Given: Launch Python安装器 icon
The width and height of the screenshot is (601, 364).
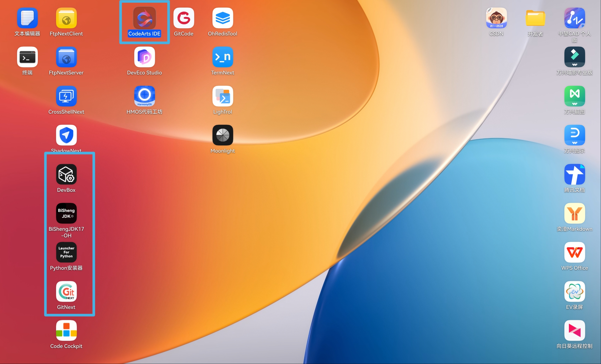Looking at the screenshot, I should (x=66, y=252).
